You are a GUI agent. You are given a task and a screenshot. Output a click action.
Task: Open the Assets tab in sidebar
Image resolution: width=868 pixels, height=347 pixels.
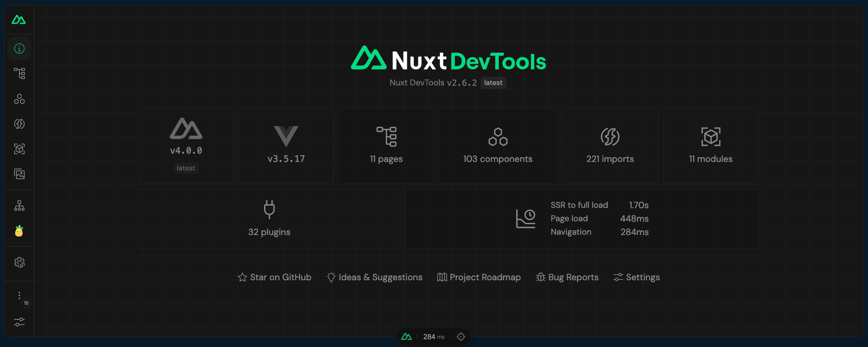coord(19,174)
